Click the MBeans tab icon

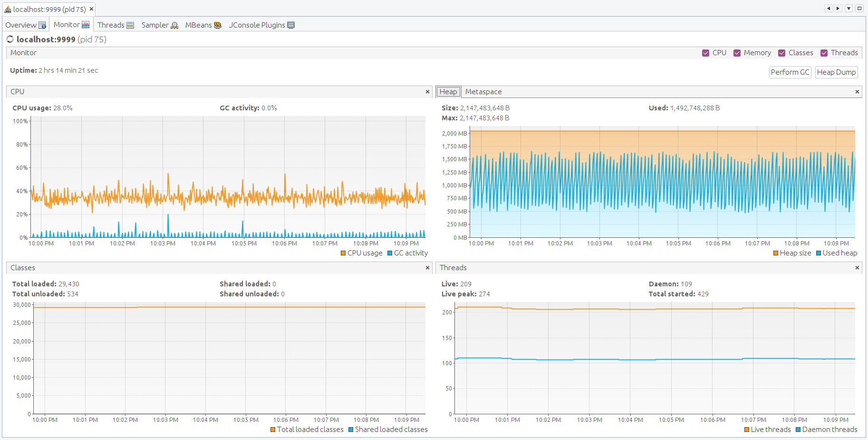pos(218,25)
